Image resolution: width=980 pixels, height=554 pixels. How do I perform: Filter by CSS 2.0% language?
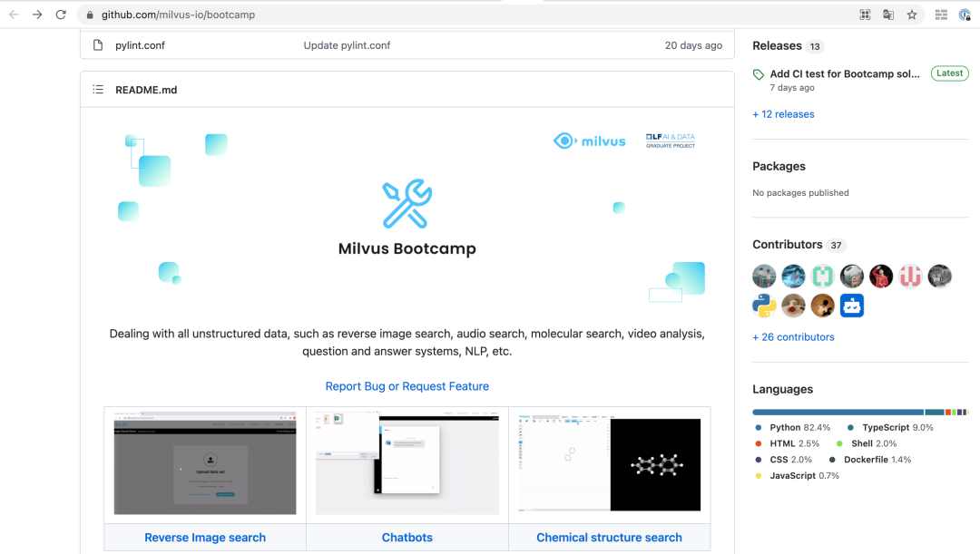pos(784,460)
